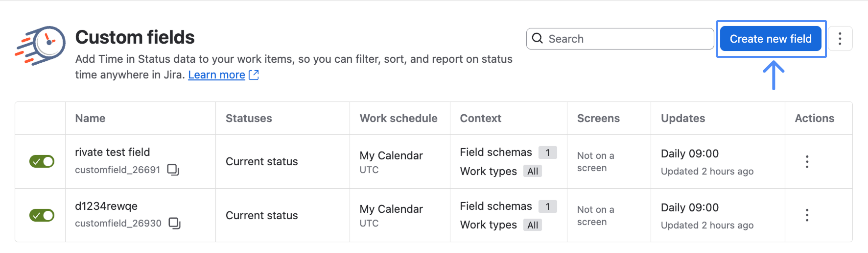Click Field schemas count badge for rivate test field
The width and height of the screenshot is (868, 253).
[548, 152]
